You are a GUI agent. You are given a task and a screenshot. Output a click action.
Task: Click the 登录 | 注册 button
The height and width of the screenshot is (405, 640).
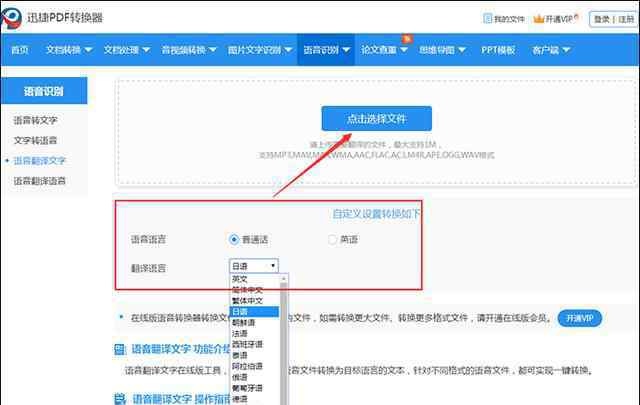[x=614, y=18]
